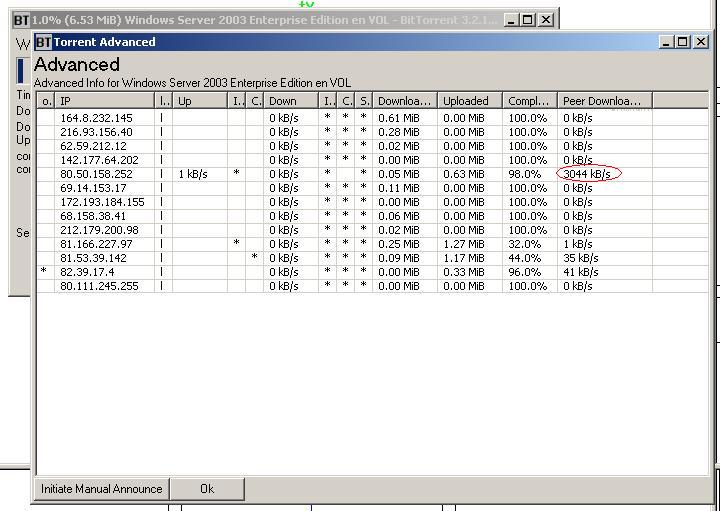Screen dimensions: 720x511
Task: Maximize the Torrent Advanced window
Action: [683, 42]
